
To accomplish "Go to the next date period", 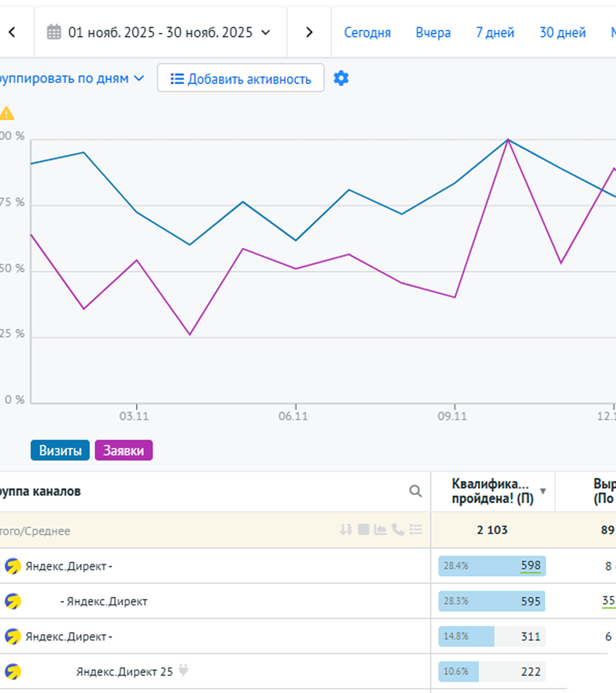I will 309,32.
